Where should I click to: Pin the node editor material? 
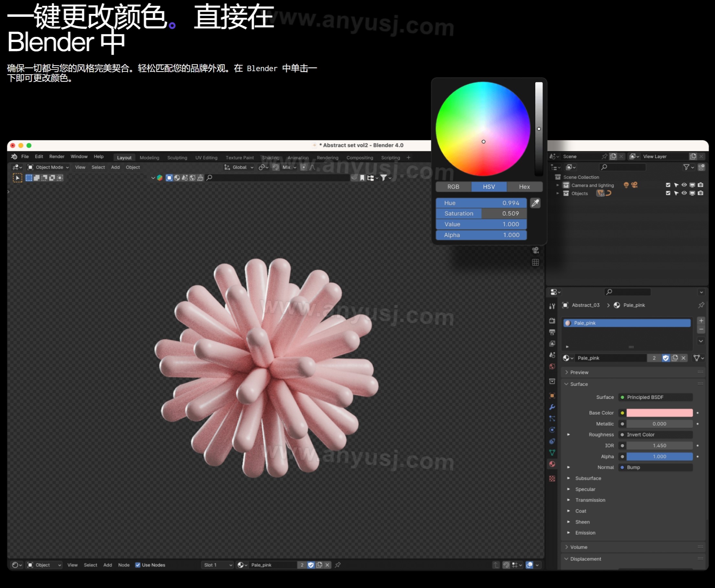pyautogui.click(x=338, y=565)
